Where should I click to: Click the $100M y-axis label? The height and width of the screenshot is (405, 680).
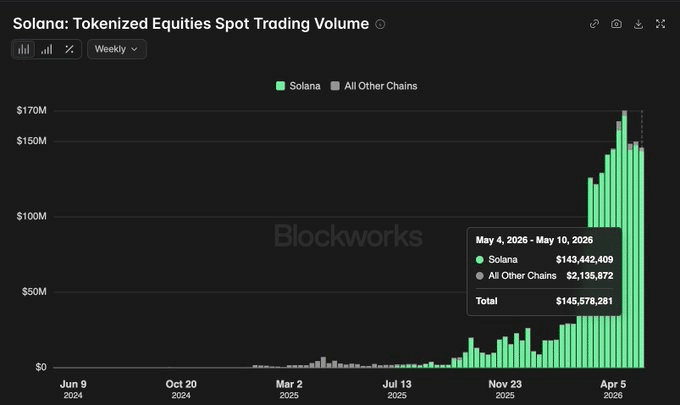click(x=32, y=216)
